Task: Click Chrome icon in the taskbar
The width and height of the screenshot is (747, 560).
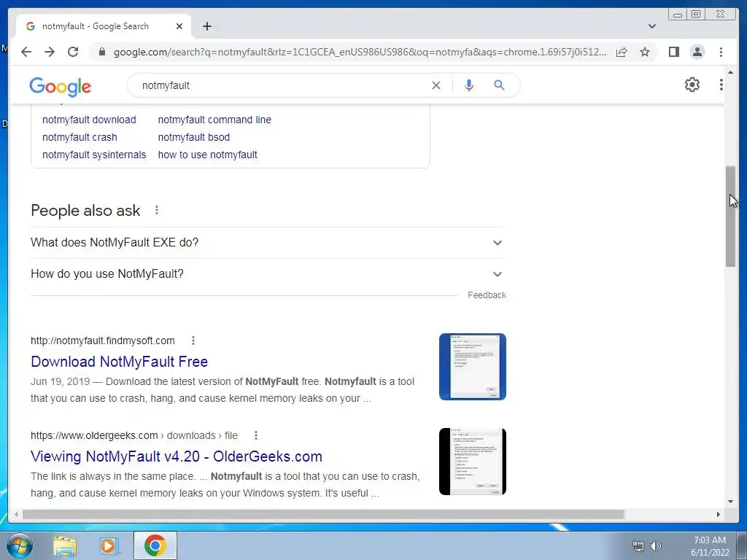Action: point(155,545)
